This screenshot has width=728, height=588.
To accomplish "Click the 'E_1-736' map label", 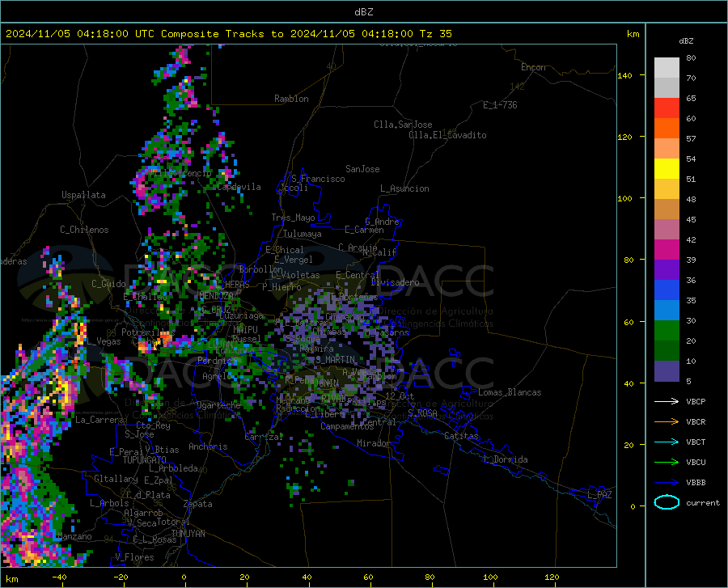I will click(x=500, y=105).
